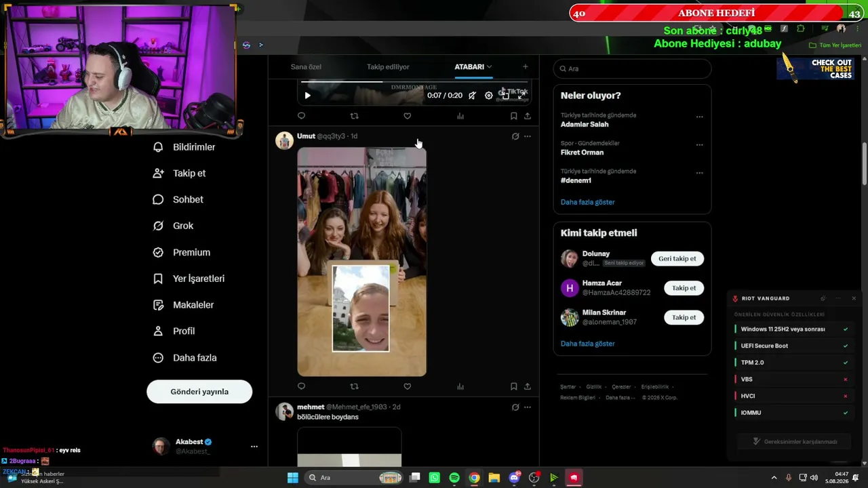Viewport: 868px width, 488px height.
Task: Open the Windows Start menu
Action: (x=292, y=478)
